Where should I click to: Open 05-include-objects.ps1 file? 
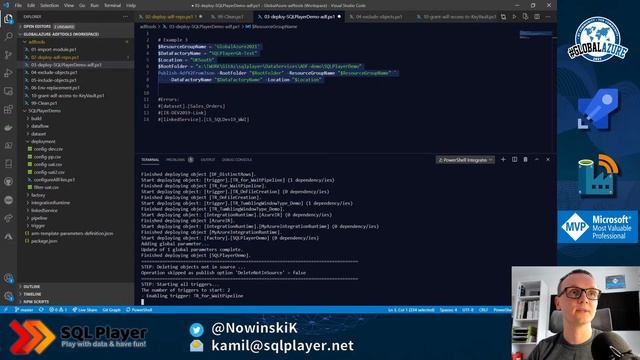pos(76,80)
